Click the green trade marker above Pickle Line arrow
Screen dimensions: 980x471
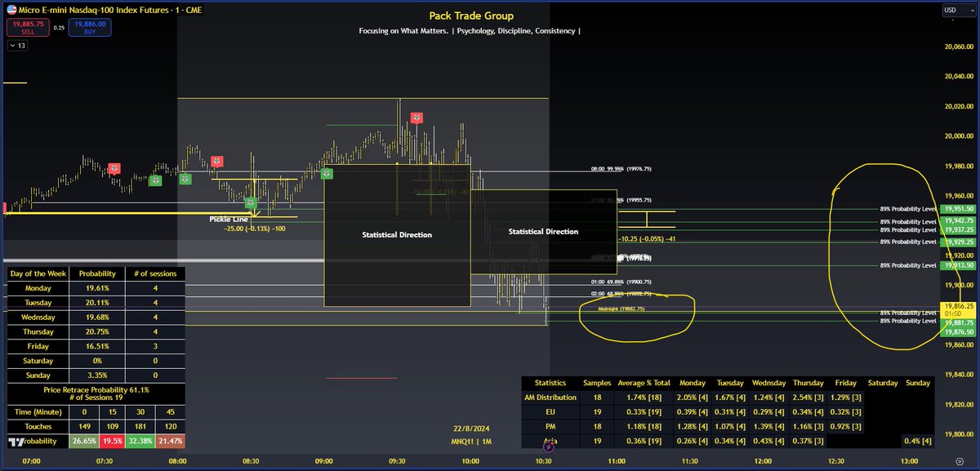pos(252,202)
